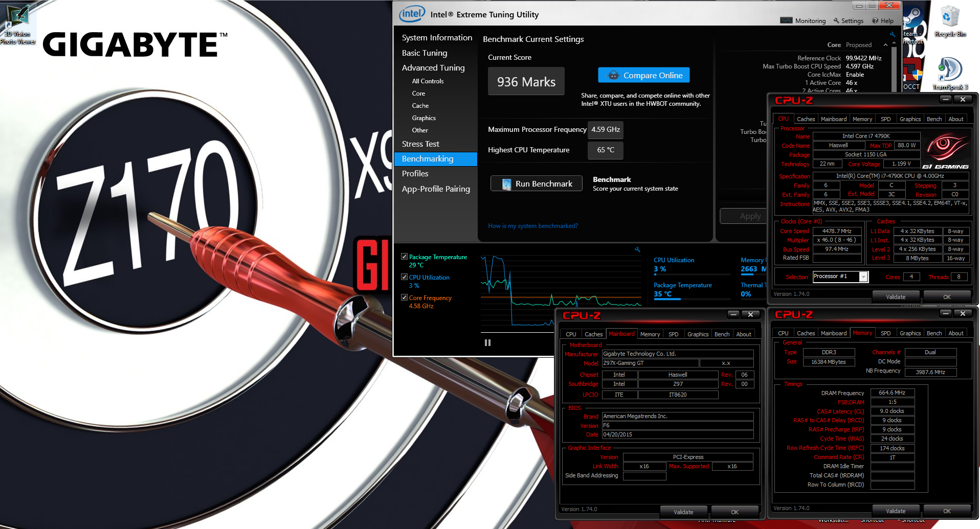Viewport: 980px width, 529px height.
Task: Open the Stress Test section
Action: pos(420,144)
